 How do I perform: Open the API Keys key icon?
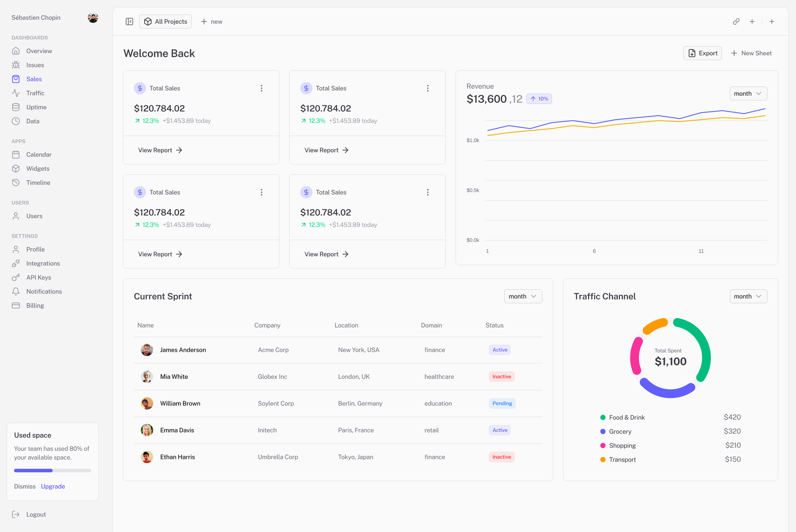(16, 277)
